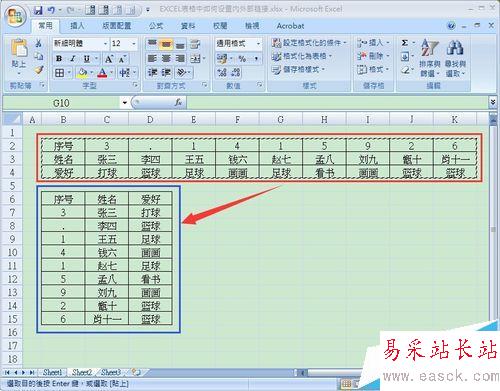Increase decimal places
Viewport: 500px width, 391px height.
click(222, 72)
